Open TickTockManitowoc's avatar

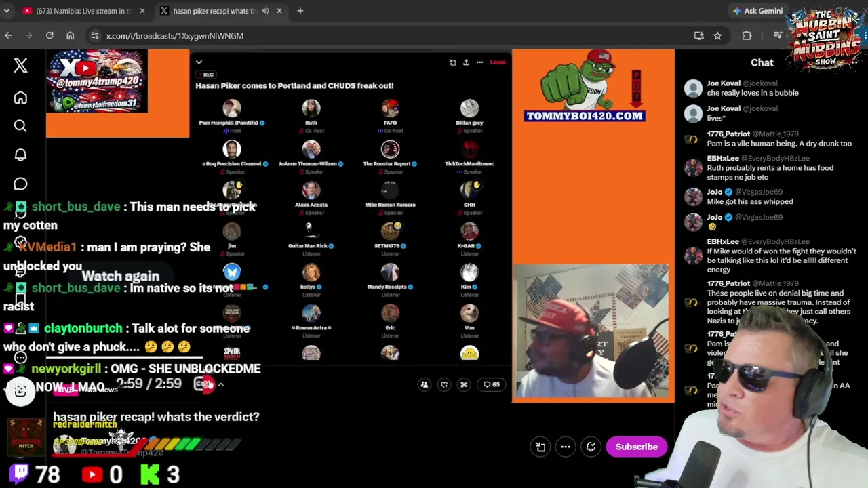(x=469, y=149)
